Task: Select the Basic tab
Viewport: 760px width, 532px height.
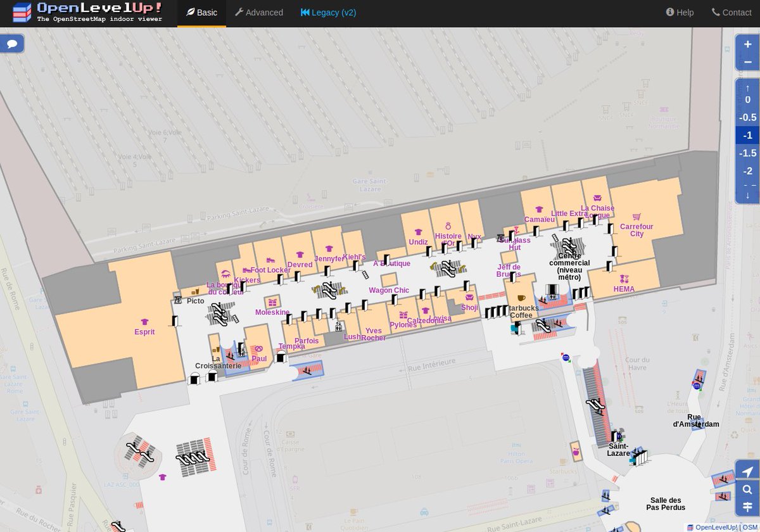Action: pyautogui.click(x=201, y=13)
